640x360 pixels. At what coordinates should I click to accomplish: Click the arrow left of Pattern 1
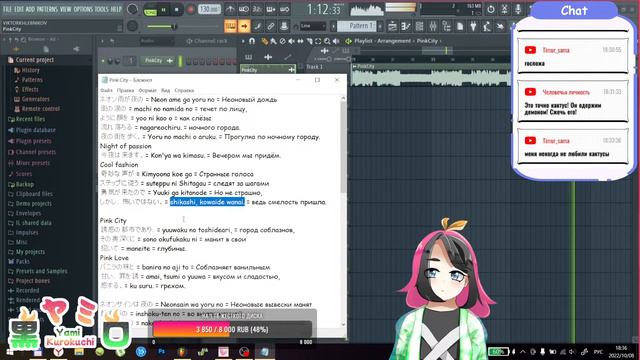333,26
